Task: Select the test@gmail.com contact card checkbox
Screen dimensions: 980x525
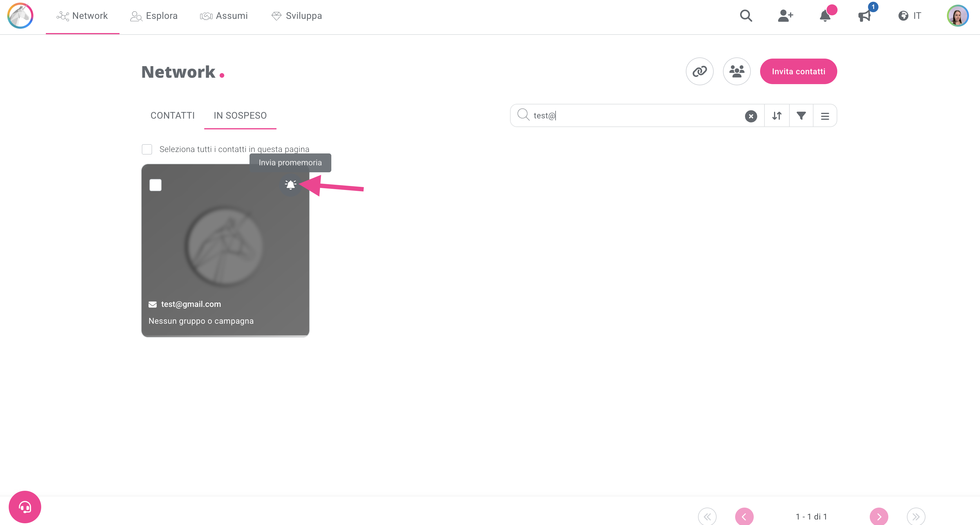Action: (155, 185)
